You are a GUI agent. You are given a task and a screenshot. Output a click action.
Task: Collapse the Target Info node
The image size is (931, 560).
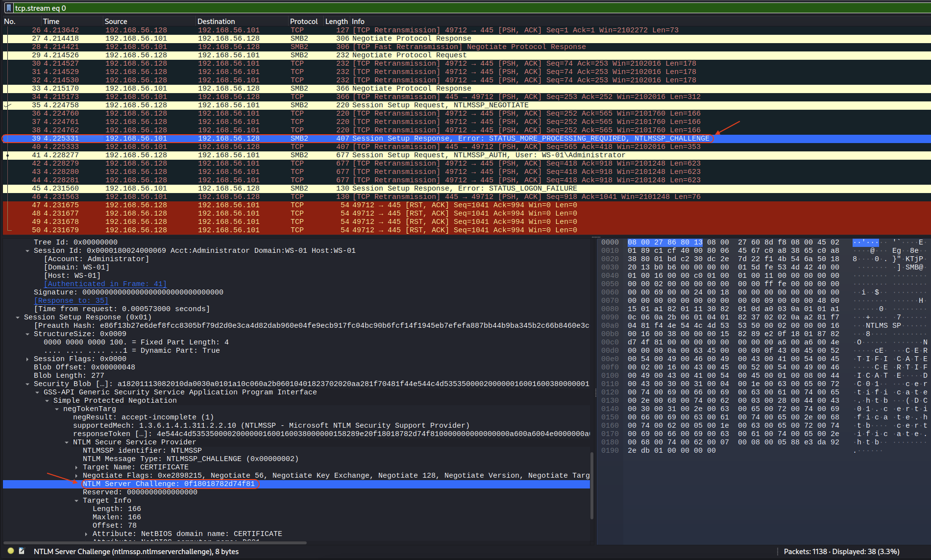(76, 500)
